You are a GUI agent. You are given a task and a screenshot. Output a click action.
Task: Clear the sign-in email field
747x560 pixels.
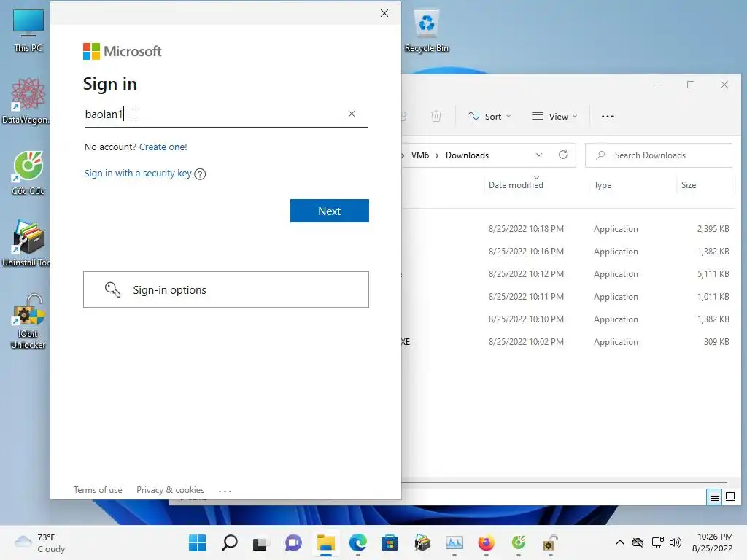coord(352,114)
